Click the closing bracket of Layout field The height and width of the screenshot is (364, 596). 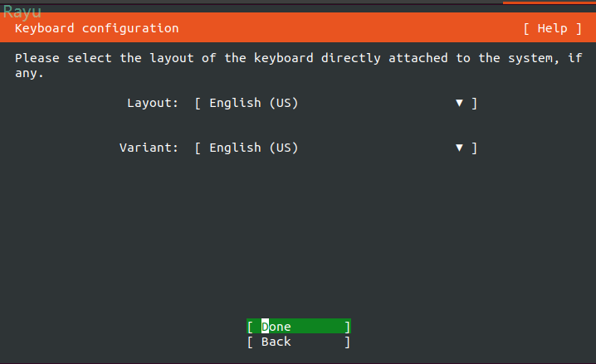coord(474,103)
